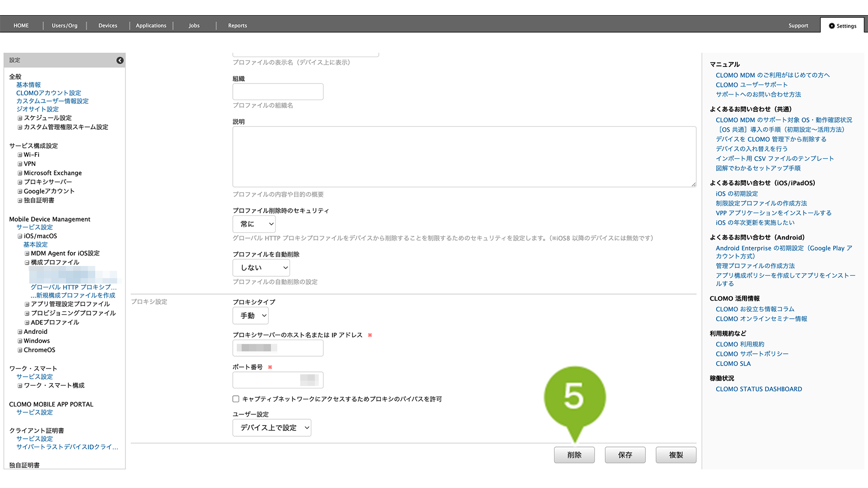This screenshot has width=868, height=488.
Task: Collapse the iOS/macOS tree node
Action: click(x=20, y=236)
